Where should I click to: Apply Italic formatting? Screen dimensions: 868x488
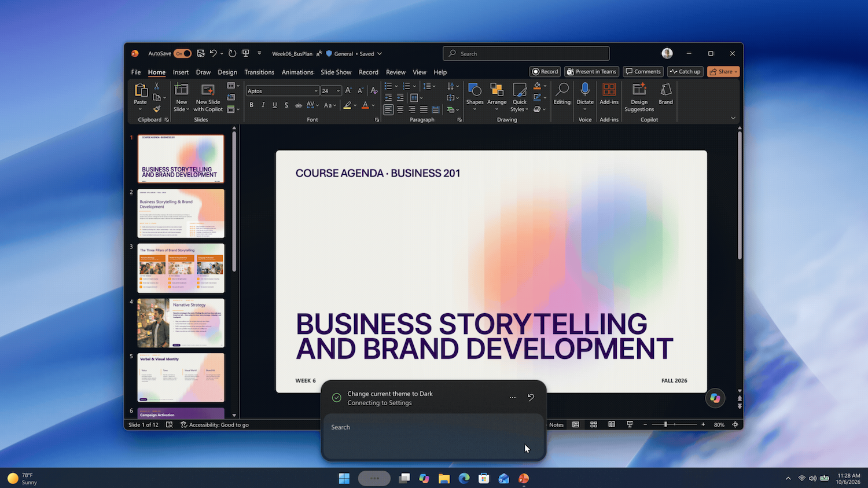tap(263, 105)
